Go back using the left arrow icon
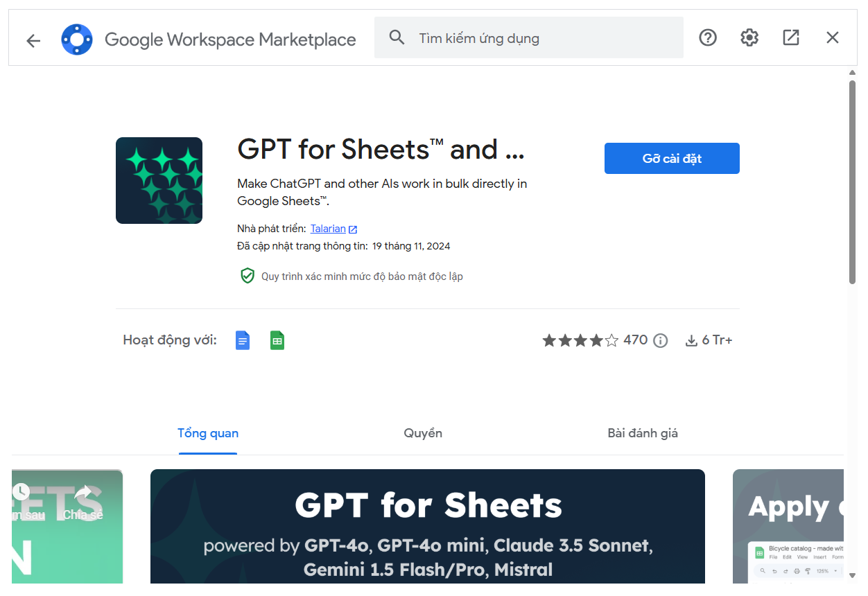868x596 pixels. (x=33, y=40)
